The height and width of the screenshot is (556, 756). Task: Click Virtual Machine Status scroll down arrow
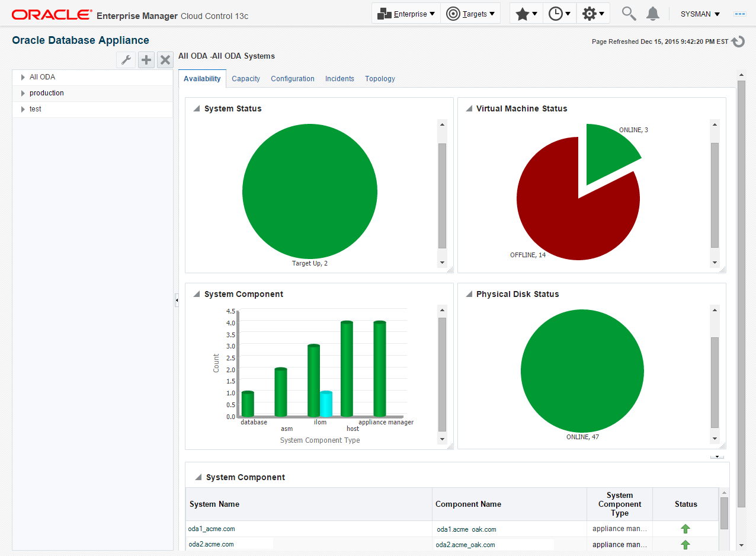[715, 263]
